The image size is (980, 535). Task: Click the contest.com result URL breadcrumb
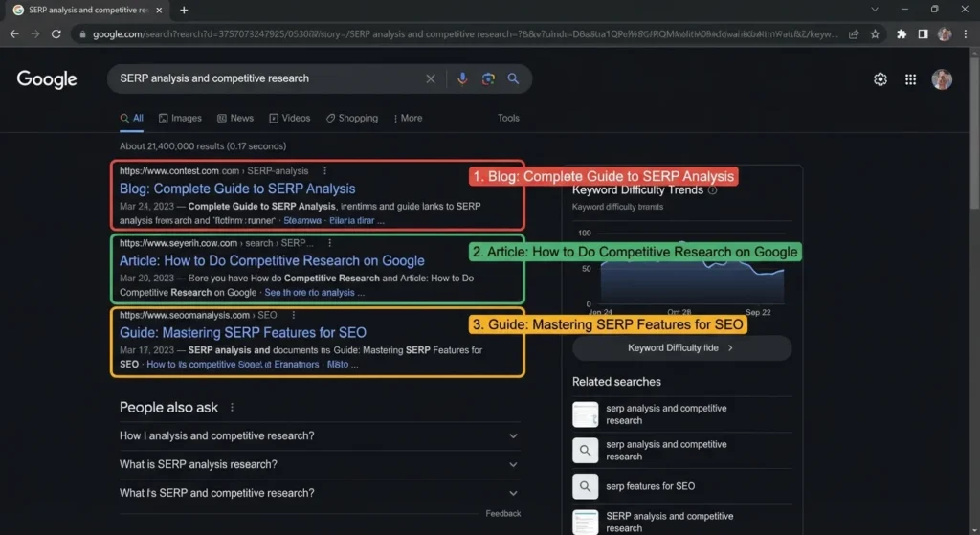[213, 170]
